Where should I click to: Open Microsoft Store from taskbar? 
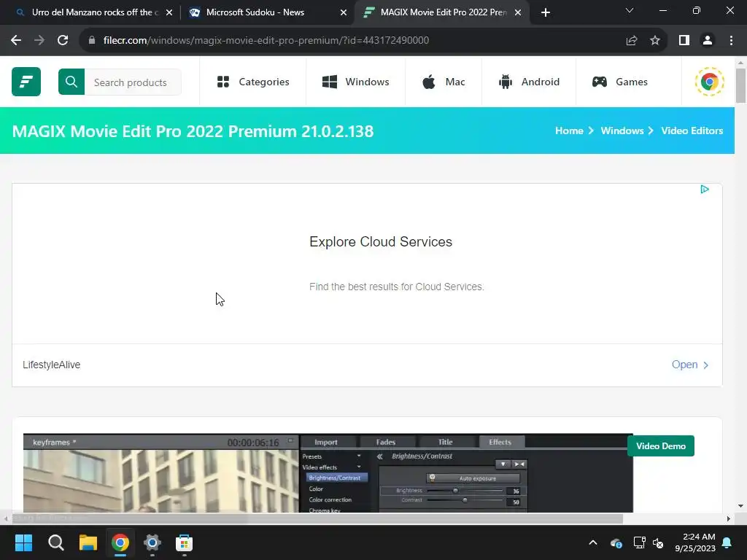point(184,542)
